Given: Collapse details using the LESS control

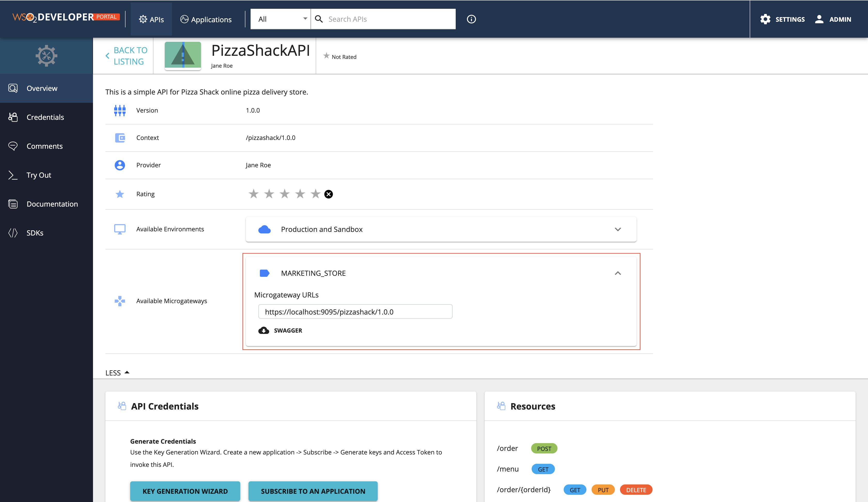Looking at the screenshot, I should pyautogui.click(x=117, y=372).
